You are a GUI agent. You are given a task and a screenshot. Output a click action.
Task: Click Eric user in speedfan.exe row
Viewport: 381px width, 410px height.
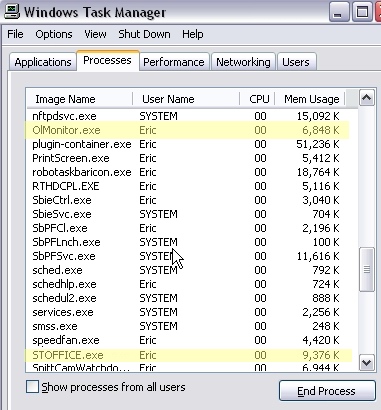(148, 340)
